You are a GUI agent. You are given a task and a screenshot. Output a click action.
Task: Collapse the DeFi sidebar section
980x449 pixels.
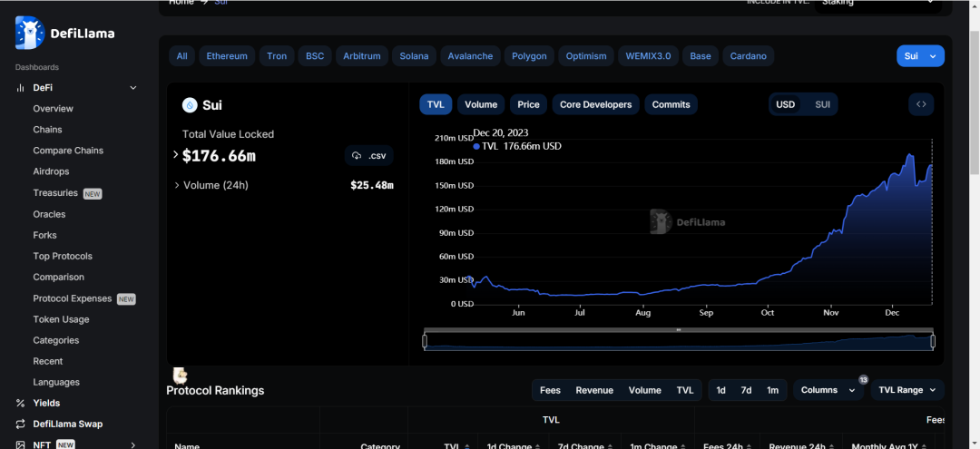(133, 88)
